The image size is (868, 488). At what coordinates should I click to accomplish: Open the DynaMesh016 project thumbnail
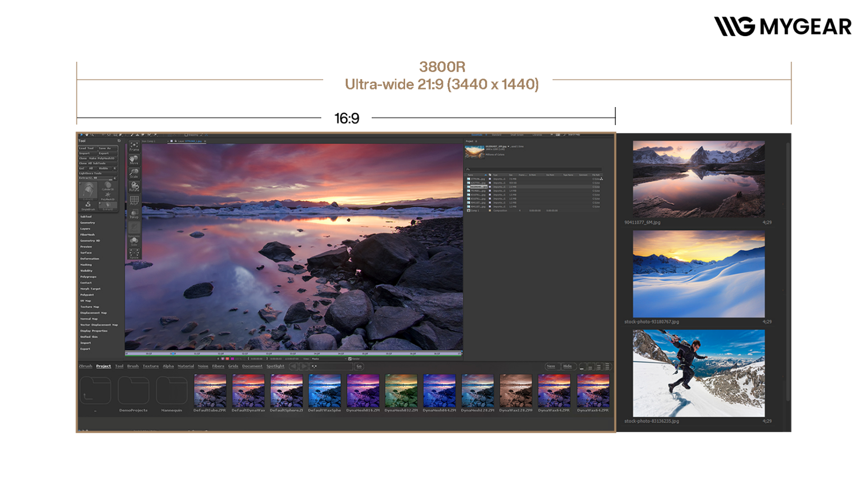point(363,391)
